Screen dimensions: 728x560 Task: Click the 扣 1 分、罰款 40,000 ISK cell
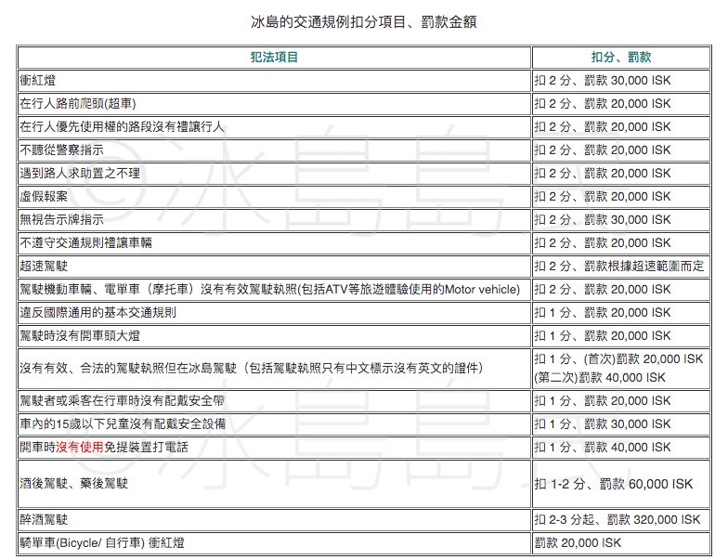point(620,448)
